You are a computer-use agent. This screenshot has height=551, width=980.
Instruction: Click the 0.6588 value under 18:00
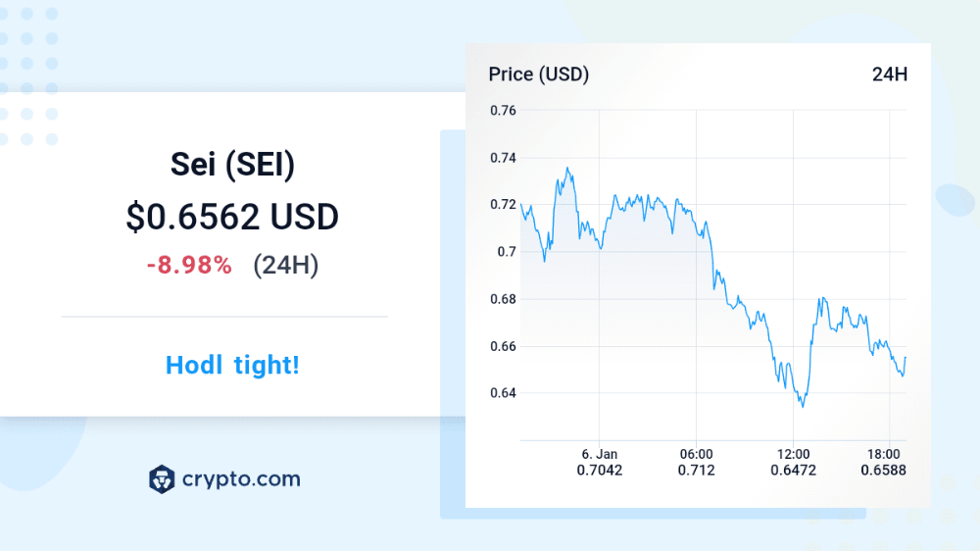click(x=884, y=471)
